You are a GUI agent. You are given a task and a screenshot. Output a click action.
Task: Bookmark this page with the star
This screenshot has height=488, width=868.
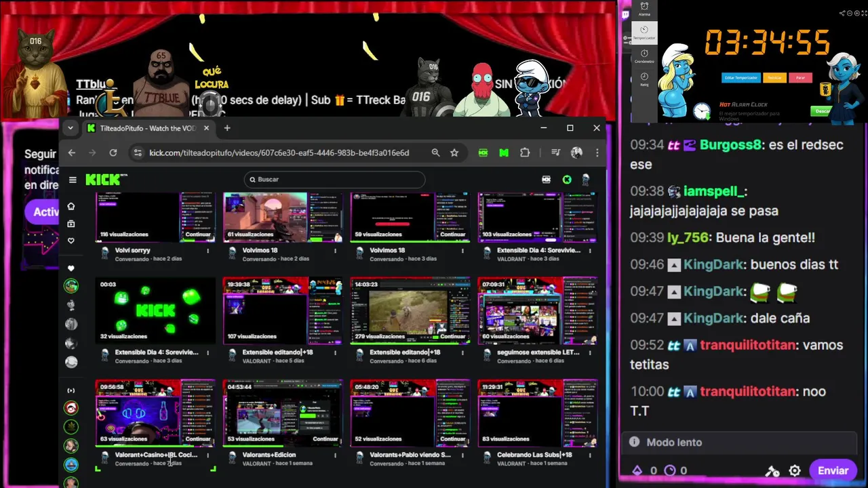(454, 153)
